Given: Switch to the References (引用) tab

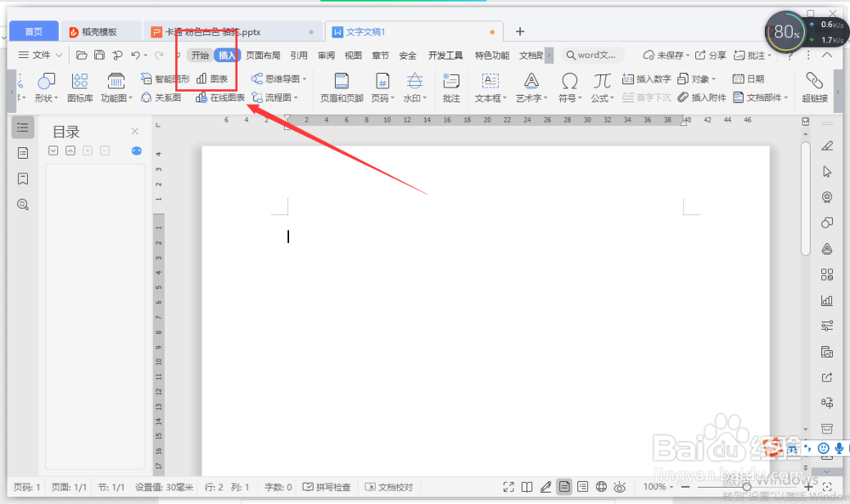Looking at the screenshot, I should pos(298,55).
